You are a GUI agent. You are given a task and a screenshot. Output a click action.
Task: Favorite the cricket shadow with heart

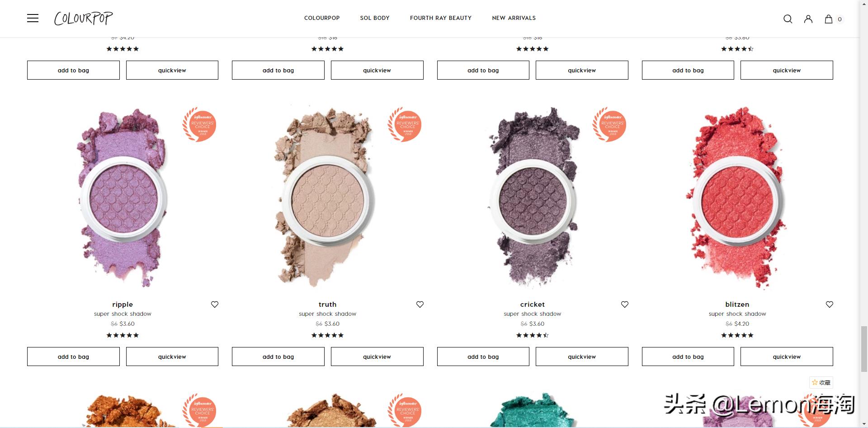tap(625, 304)
